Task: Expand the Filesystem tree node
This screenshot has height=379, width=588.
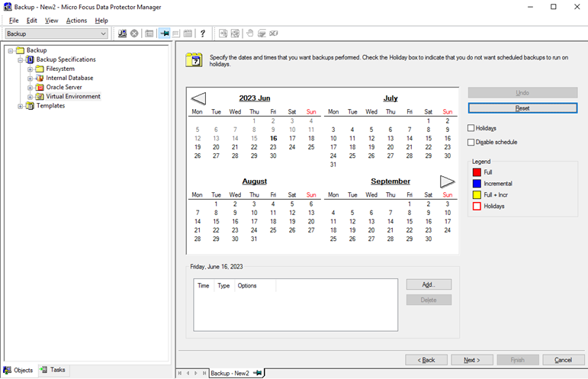Action: click(x=30, y=69)
